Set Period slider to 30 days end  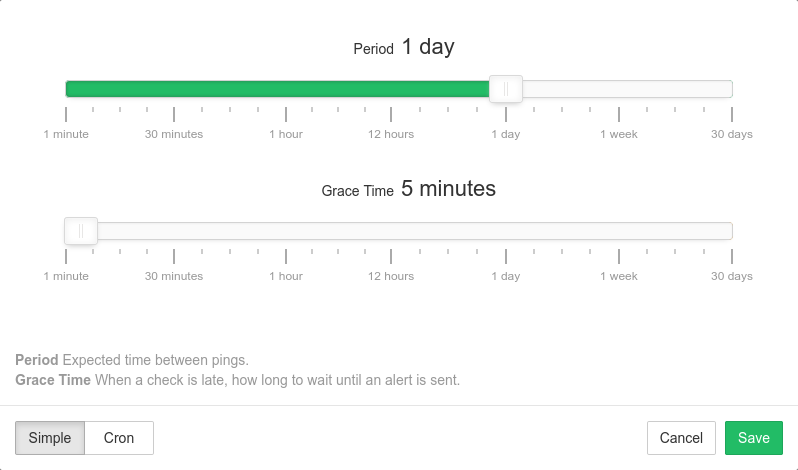point(731,89)
